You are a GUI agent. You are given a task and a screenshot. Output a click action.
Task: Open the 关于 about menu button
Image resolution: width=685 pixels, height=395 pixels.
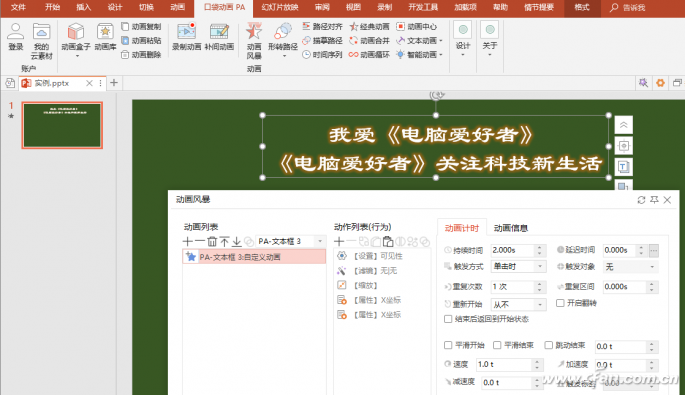[490, 39]
